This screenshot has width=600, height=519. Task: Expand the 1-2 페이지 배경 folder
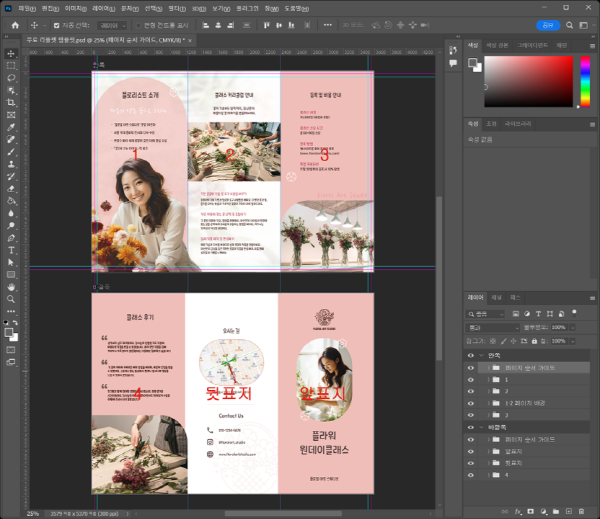[489, 403]
